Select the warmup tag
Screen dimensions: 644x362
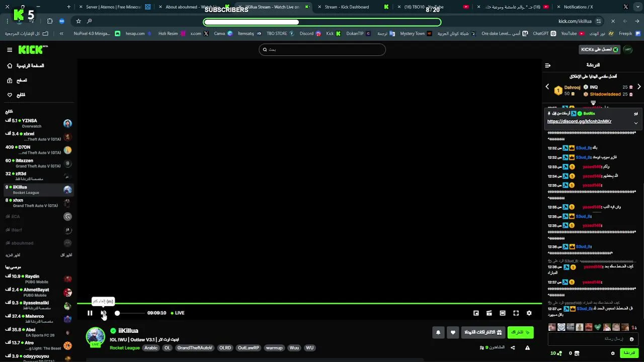(x=274, y=348)
